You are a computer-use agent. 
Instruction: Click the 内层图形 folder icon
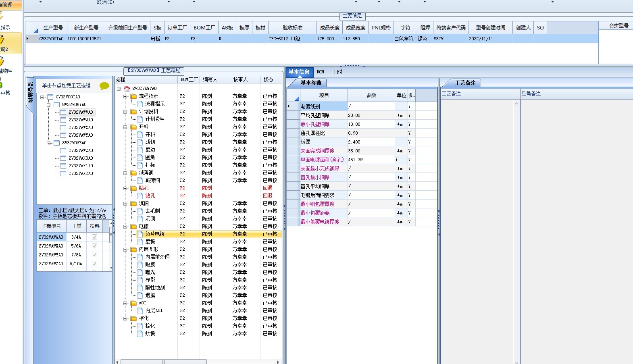click(133, 249)
